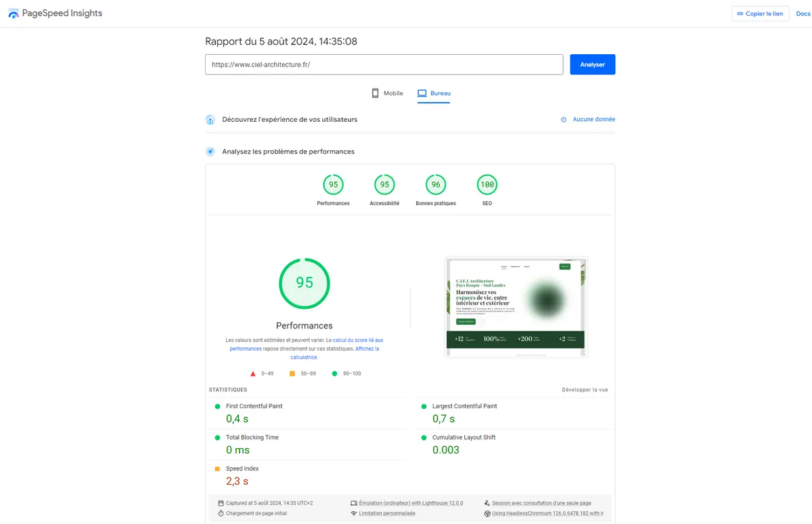Click the Chrome icon beside Using HeadlessChromium
The height and width of the screenshot is (524, 812).
pos(487,514)
